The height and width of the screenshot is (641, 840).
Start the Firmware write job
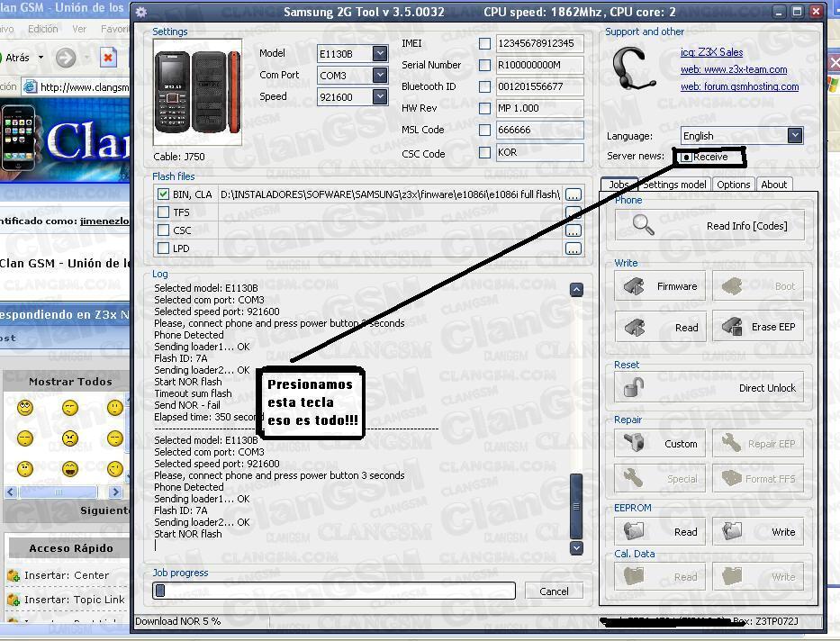click(x=660, y=286)
